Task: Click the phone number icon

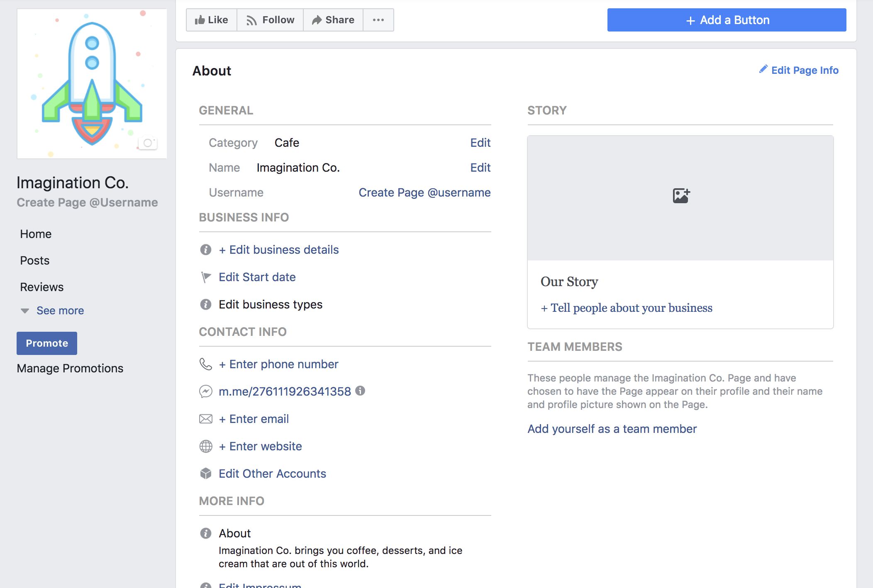Action: [205, 364]
